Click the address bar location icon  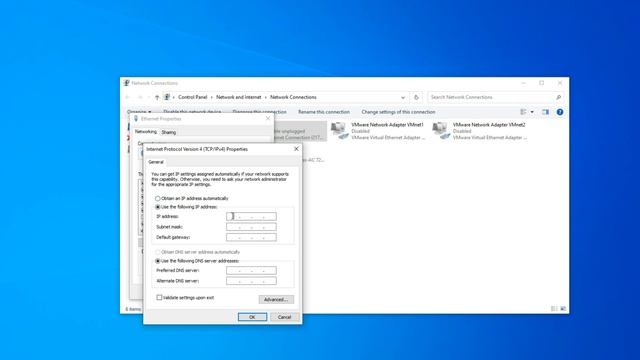pyautogui.click(x=167, y=97)
